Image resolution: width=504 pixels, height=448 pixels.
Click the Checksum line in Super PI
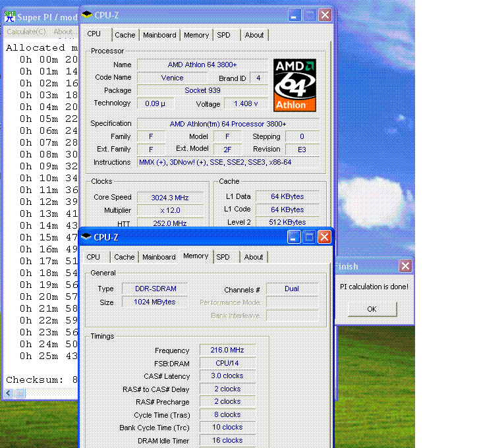[42, 379]
